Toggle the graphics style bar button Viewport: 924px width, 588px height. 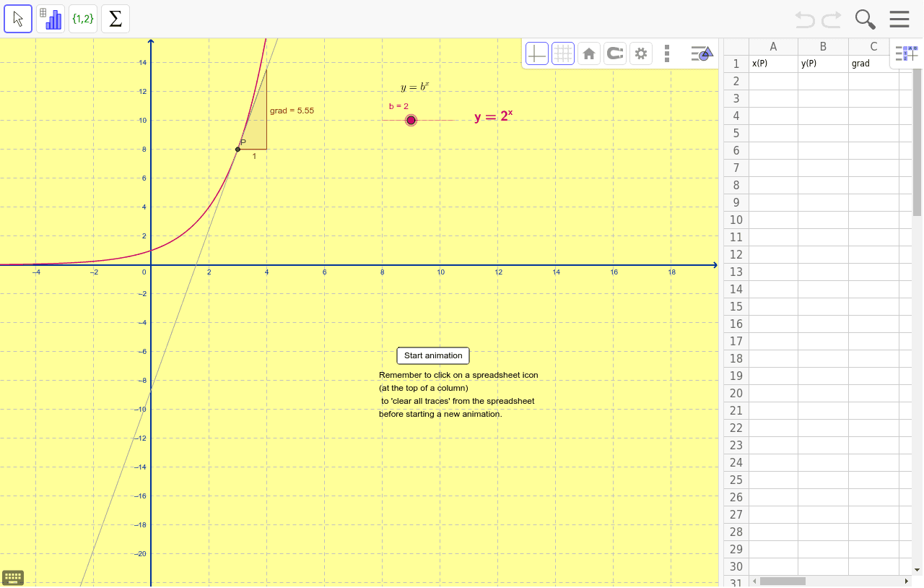click(x=702, y=53)
